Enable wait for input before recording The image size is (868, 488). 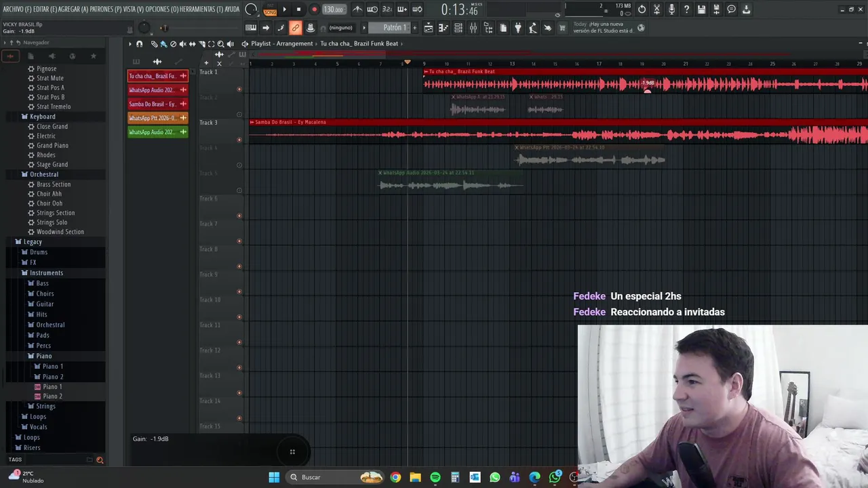point(372,9)
